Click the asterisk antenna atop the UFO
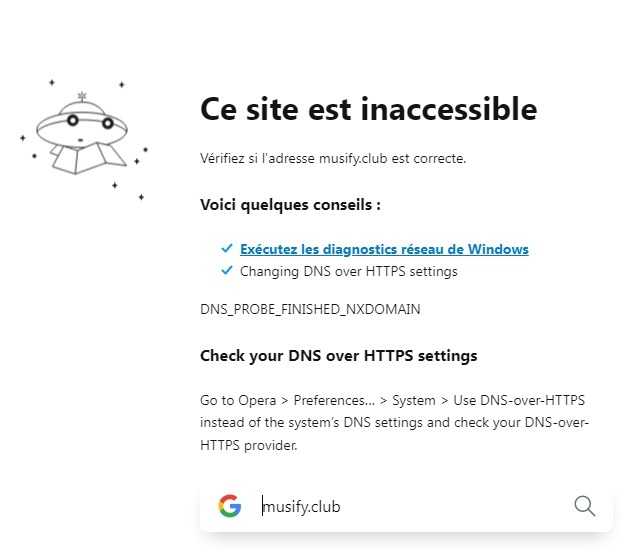 (81, 96)
